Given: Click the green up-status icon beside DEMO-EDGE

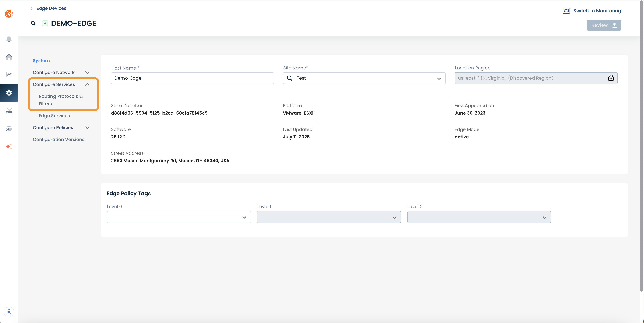Looking at the screenshot, I should coord(45,23).
